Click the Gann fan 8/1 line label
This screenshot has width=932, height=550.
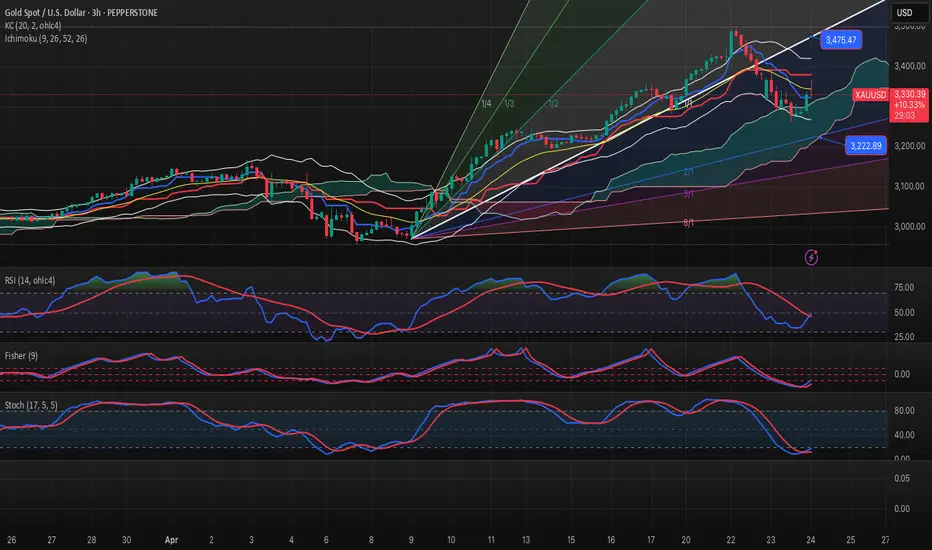[x=689, y=223]
